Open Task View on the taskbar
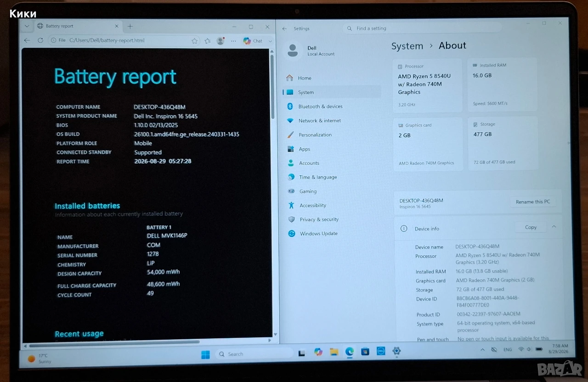Image resolution: width=588 pixels, height=382 pixels. pyautogui.click(x=302, y=353)
